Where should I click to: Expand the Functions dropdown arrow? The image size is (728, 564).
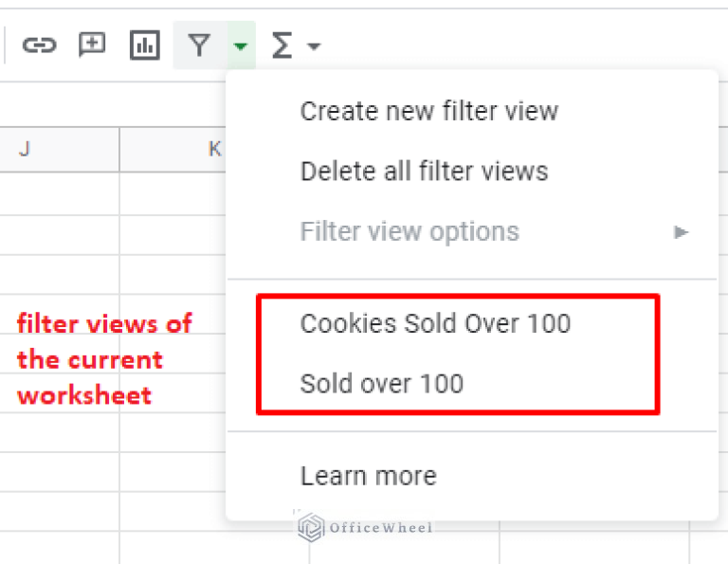point(314,46)
